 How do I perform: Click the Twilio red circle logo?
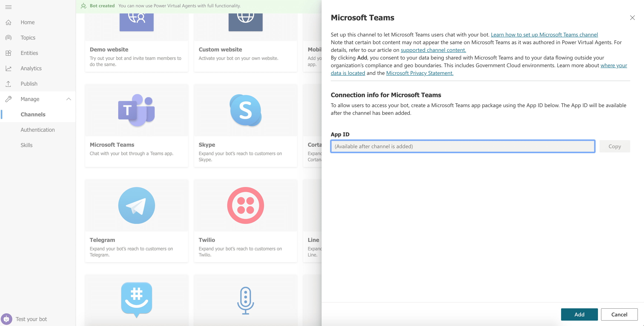pyautogui.click(x=245, y=205)
